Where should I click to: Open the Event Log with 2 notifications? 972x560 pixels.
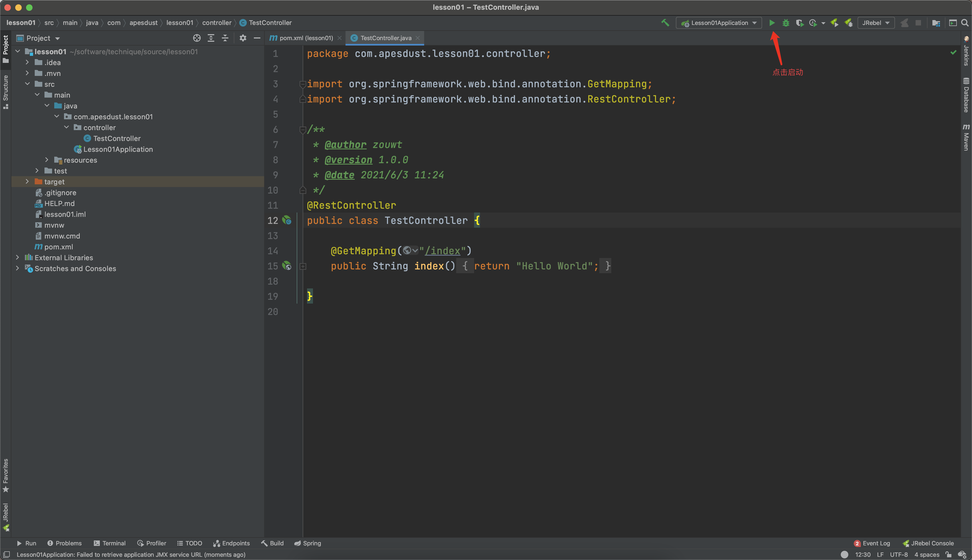[872, 543]
